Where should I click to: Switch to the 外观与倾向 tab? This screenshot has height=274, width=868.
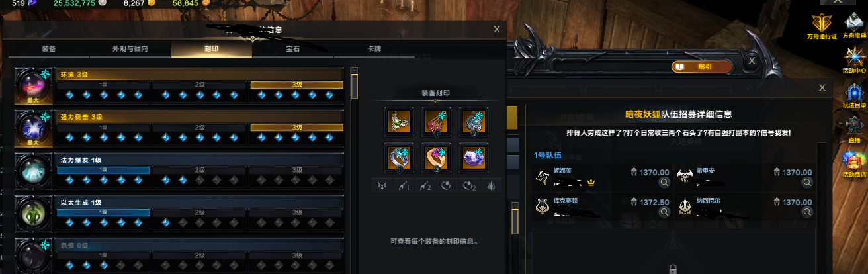point(130,49)
